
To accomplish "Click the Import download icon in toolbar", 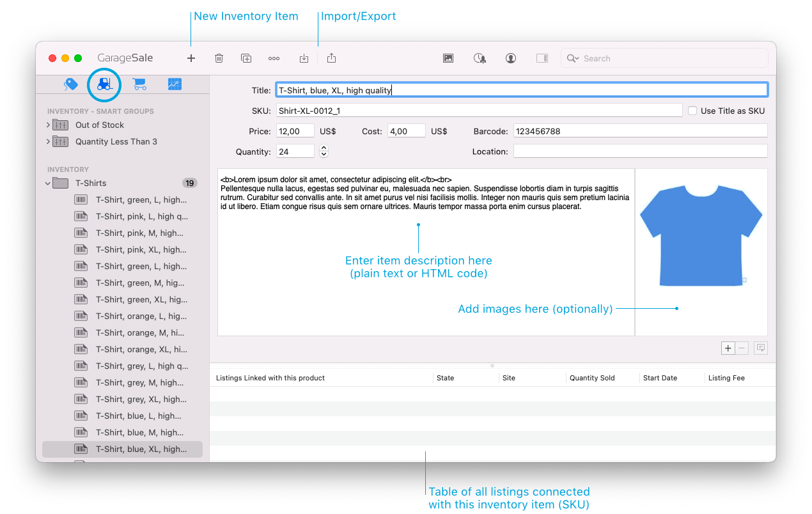I will click(304, 58).
